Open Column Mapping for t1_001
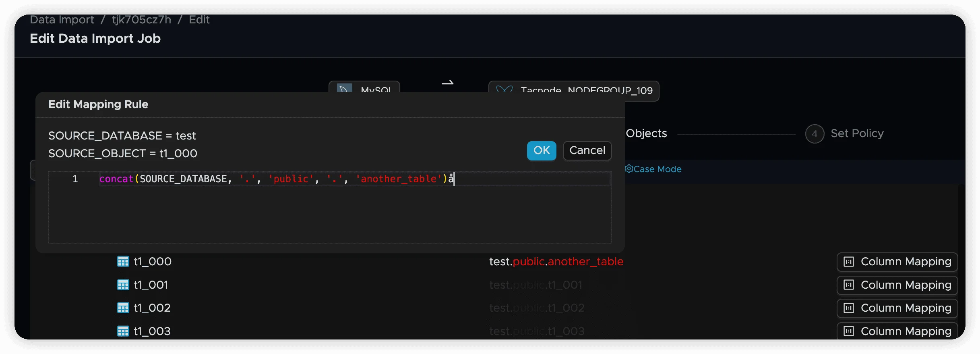The image size is (980, 354). (897, 285)
